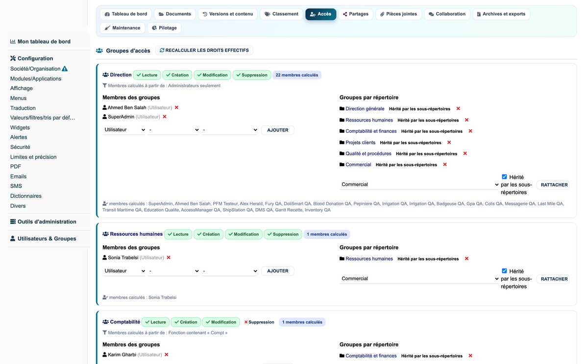Image resolution: width=588 pixels, height=364 pixels.
Task: Click the Mon tableau de bord chart icon
Action: 13,42
